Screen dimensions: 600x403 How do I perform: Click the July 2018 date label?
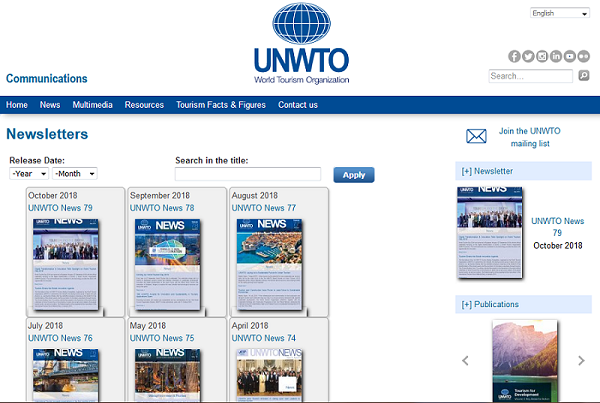click(45, 326)
